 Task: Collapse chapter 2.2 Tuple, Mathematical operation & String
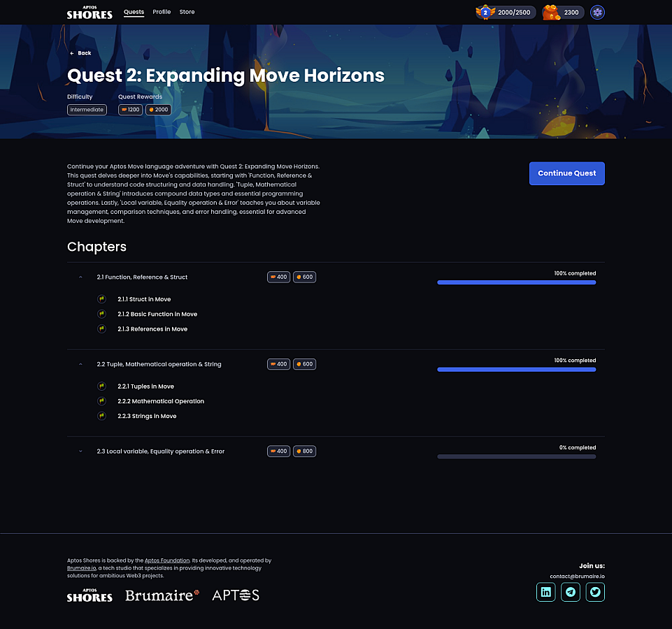[80, 364]
